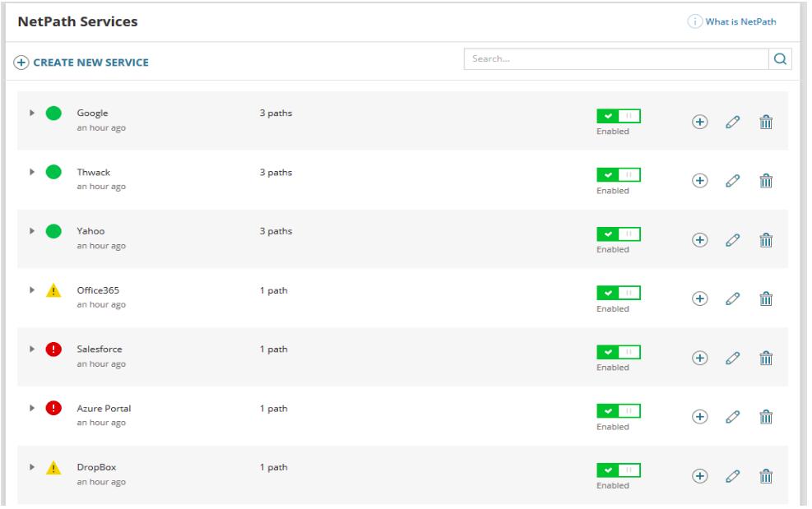Disable the Salesforce service toggle
This screenshot has width=812, height=509.
click(x=619, y=352)
